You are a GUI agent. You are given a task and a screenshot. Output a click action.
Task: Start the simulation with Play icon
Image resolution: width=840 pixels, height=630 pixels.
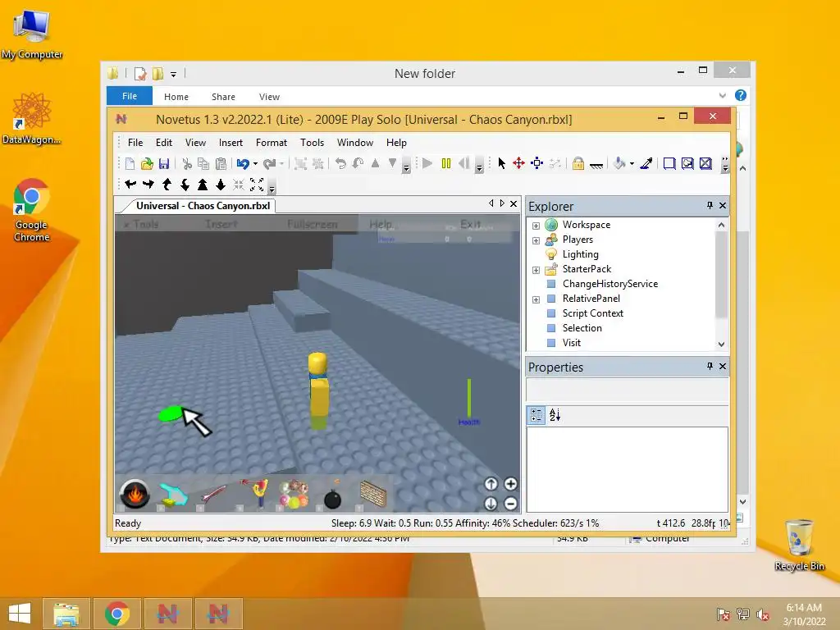(427, 163)
